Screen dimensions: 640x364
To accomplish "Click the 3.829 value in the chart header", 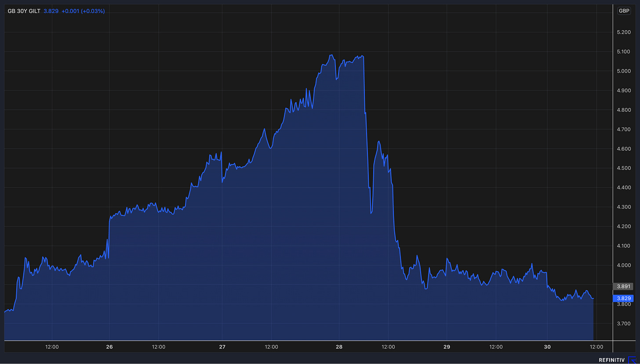I will click(51, 11).
